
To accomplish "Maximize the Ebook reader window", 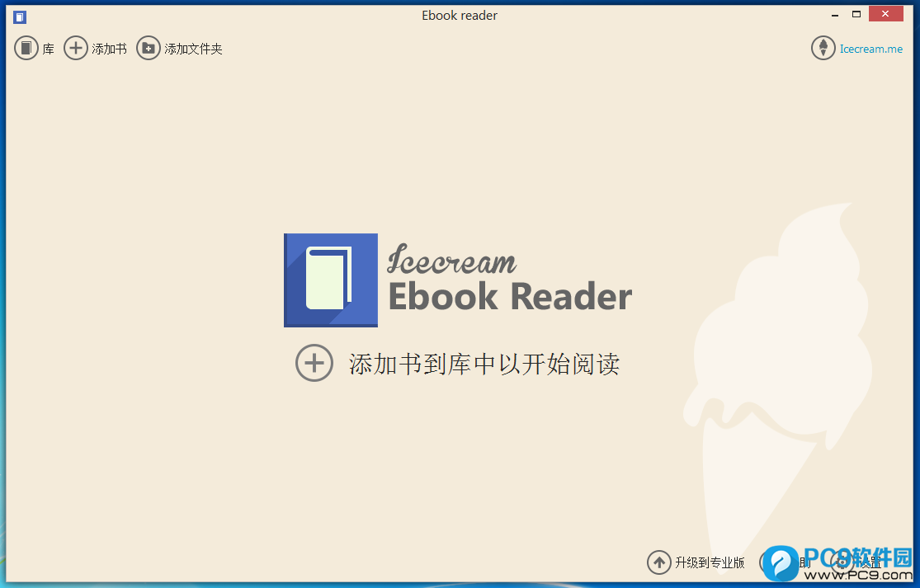I will 856,14.
